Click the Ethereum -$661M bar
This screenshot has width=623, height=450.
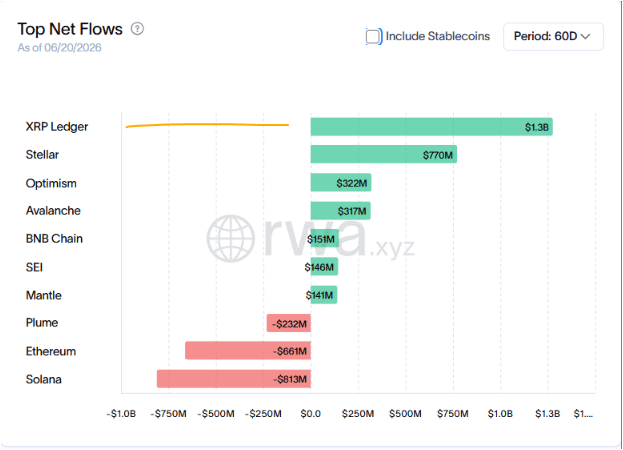(x=248, y=351)
